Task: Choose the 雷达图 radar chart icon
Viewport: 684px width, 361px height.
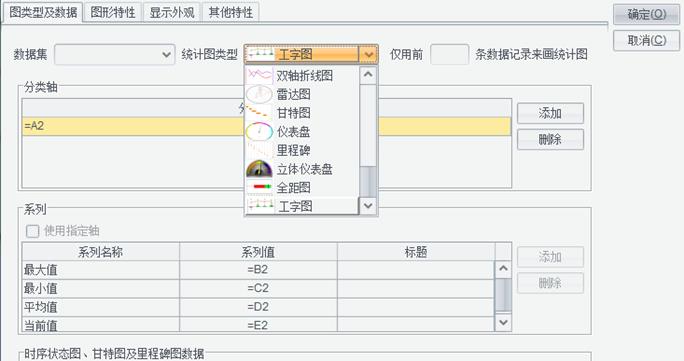Action: click(x=260, y=94)
